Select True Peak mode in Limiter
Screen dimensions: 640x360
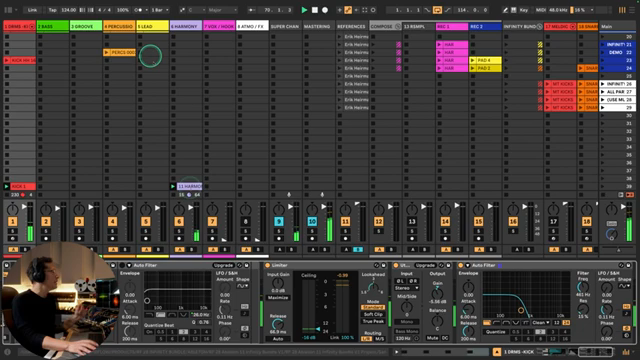(373, 321)
